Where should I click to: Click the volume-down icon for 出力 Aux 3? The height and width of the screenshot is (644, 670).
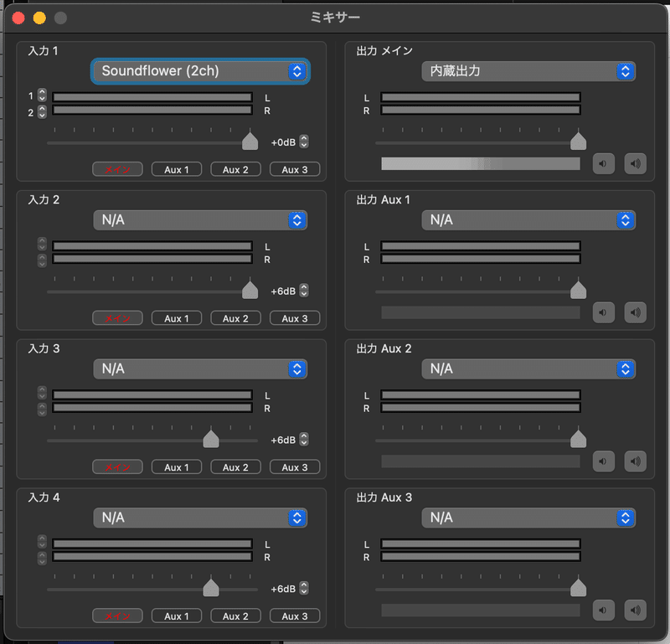tap(603, 610)
